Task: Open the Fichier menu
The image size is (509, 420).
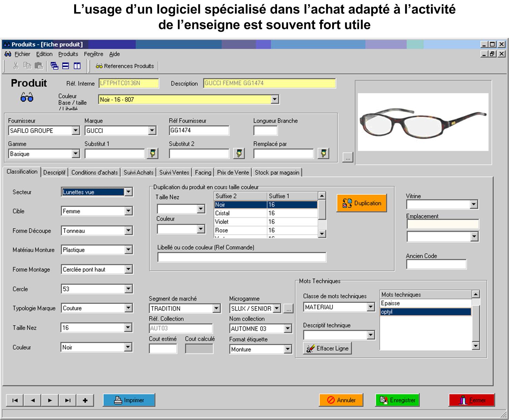Action: pyautogui.click(x=22, y=54)
